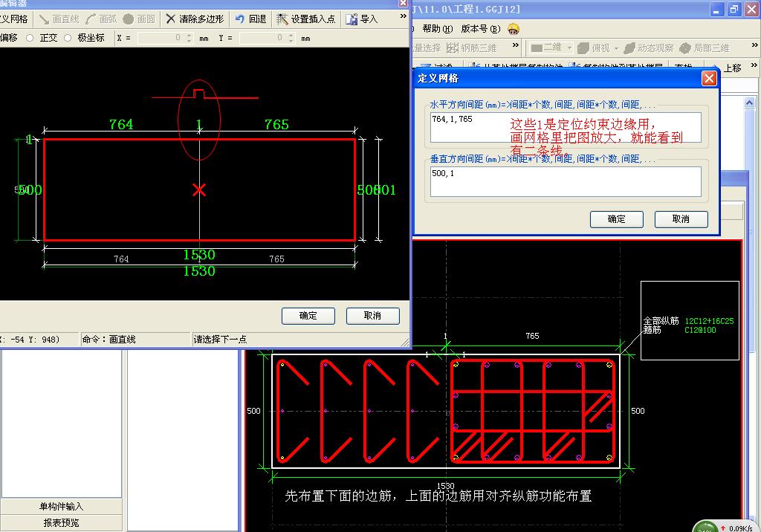Select the 画直线 draw line tool

(59, 19)
